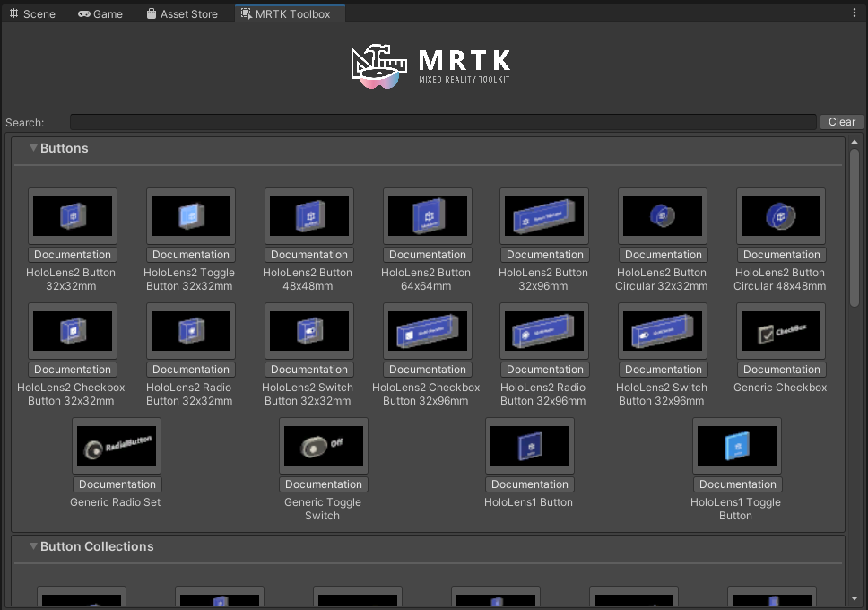Switch to the Game tab
The height and width of the screenshot is (610, 868).
click(100, 13)
